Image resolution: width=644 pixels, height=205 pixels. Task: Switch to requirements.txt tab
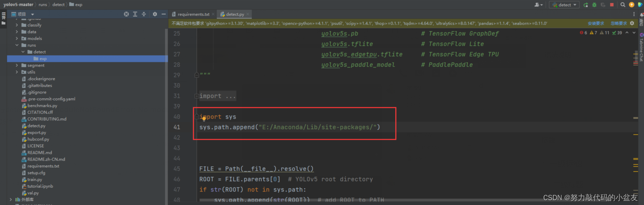tap(193, 14)
